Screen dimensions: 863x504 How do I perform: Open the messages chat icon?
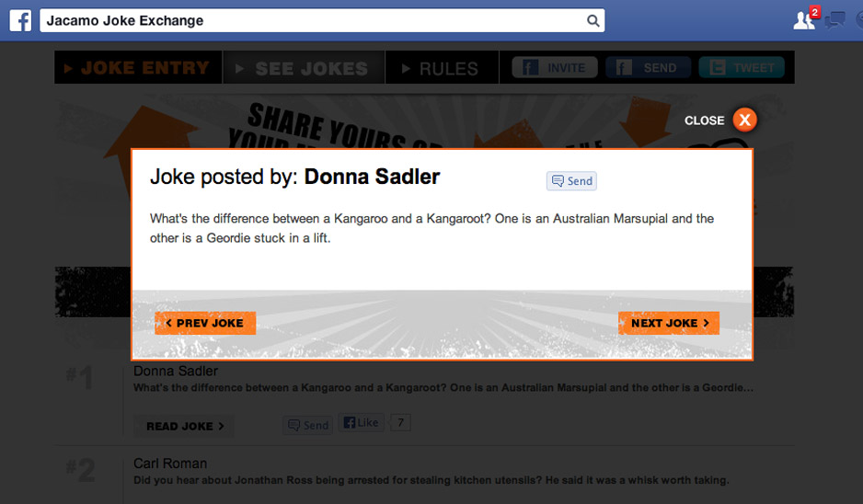point(834,21)
